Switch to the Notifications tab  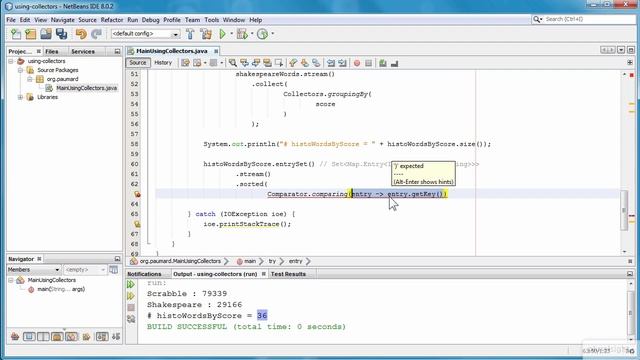[144, 274]
